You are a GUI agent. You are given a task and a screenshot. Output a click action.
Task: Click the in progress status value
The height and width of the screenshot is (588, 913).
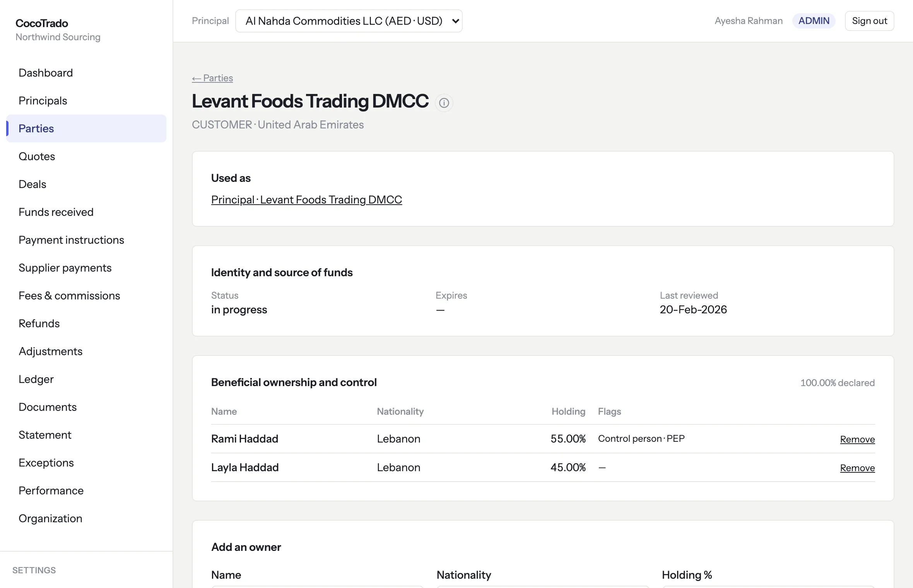(239, 310)
